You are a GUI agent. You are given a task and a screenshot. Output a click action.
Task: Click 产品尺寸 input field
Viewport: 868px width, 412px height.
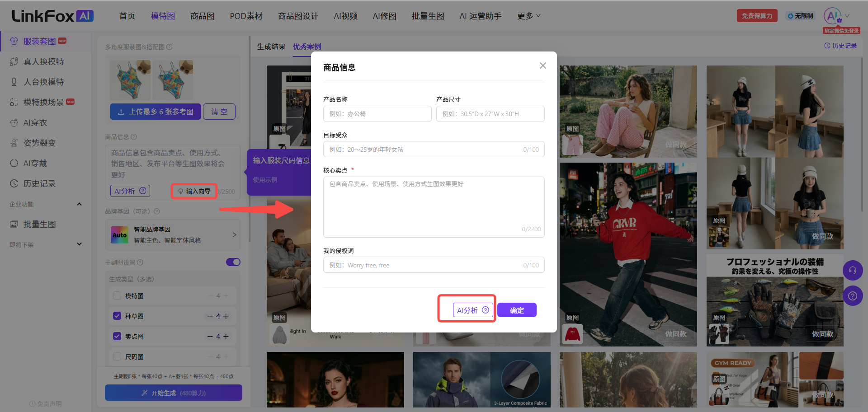tap(491, 114)
